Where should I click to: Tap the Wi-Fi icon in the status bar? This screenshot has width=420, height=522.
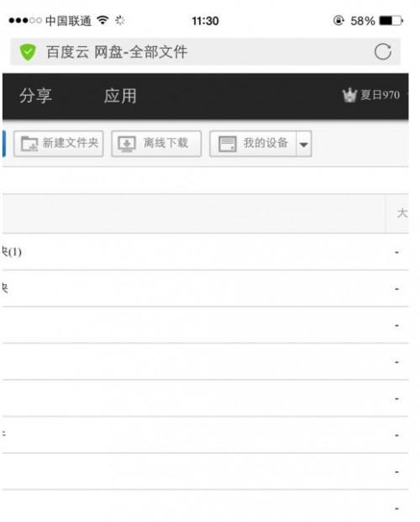click(x=102, y=20)
